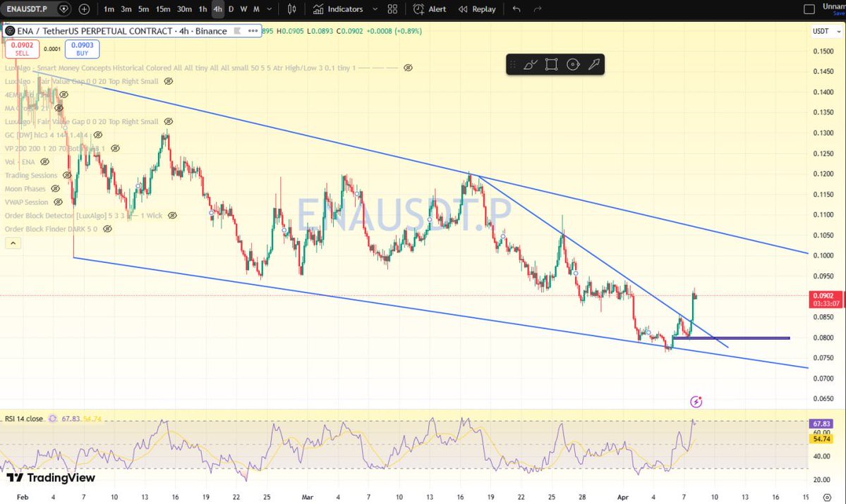Click the undo arrow in top toolbar

pos(516,9)
